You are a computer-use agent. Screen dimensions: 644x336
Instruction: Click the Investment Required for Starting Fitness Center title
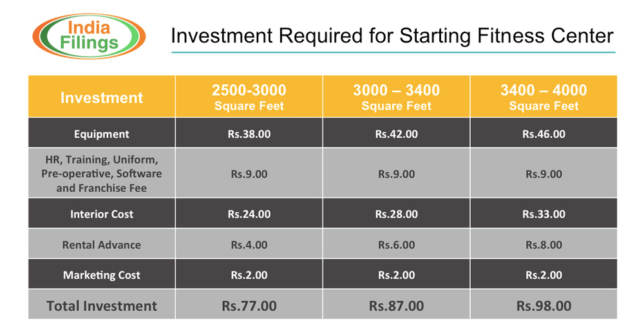point(392,36)
